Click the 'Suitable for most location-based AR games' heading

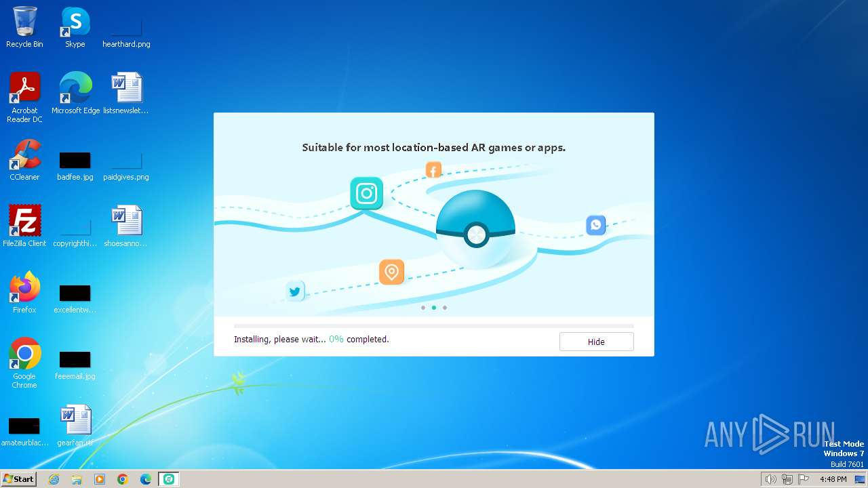[x=434, y=147]
